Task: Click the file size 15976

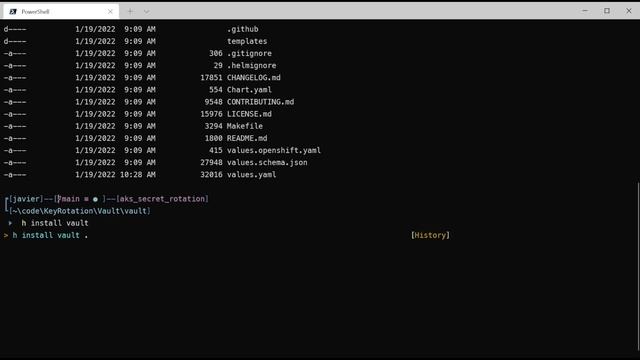Action: coord(211,114)
